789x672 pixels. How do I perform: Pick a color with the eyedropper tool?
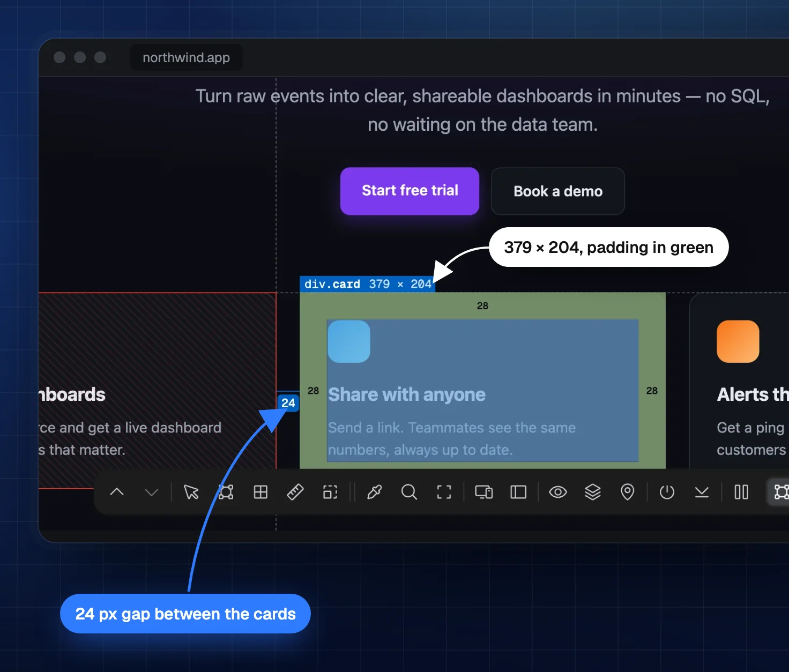click(374, 492)
